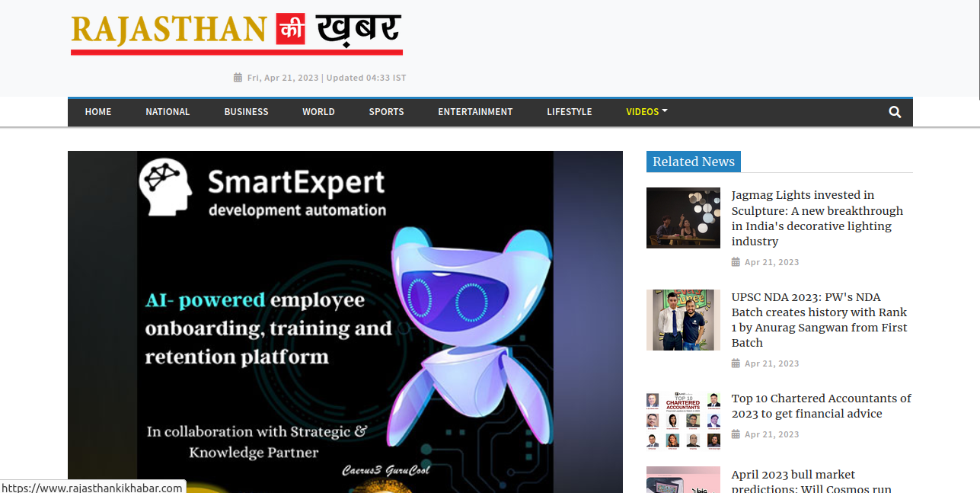Open UPSC NDA 2023 PW's batch article

tap(819, 320)
